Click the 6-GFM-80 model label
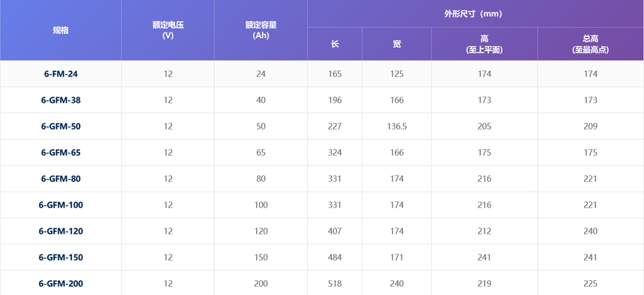644x295 pixels. (x=61, y=179)
